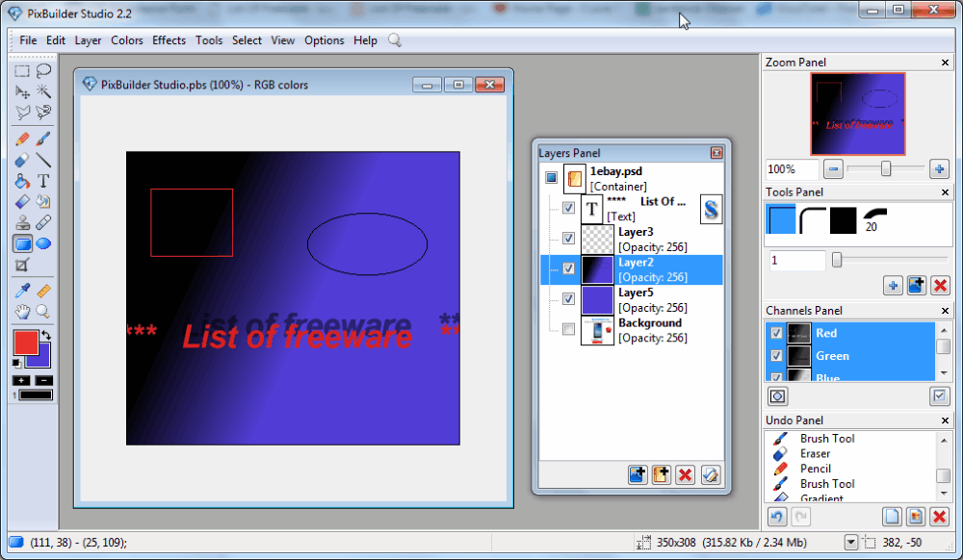Select the Brush tool in toolbox
Screen dimensions: 963x560
43,140
